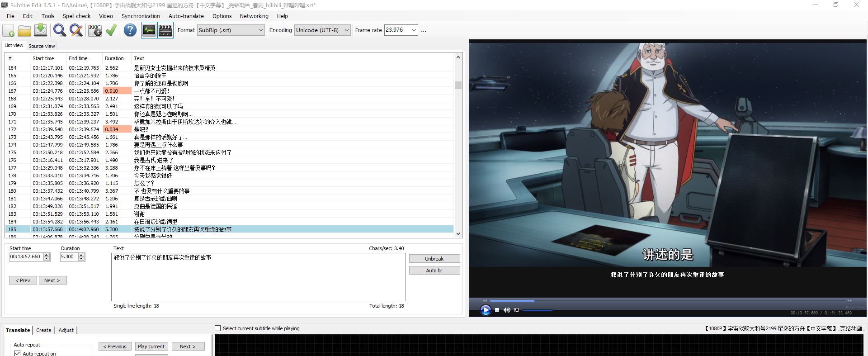
Task: Open the Networking menu
Action: pos(254,16)
